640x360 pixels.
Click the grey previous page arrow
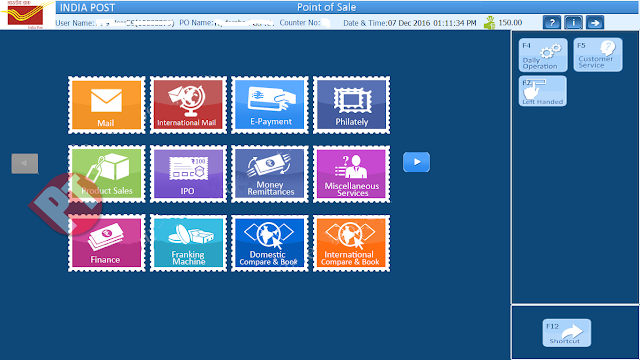click(25, 164)
